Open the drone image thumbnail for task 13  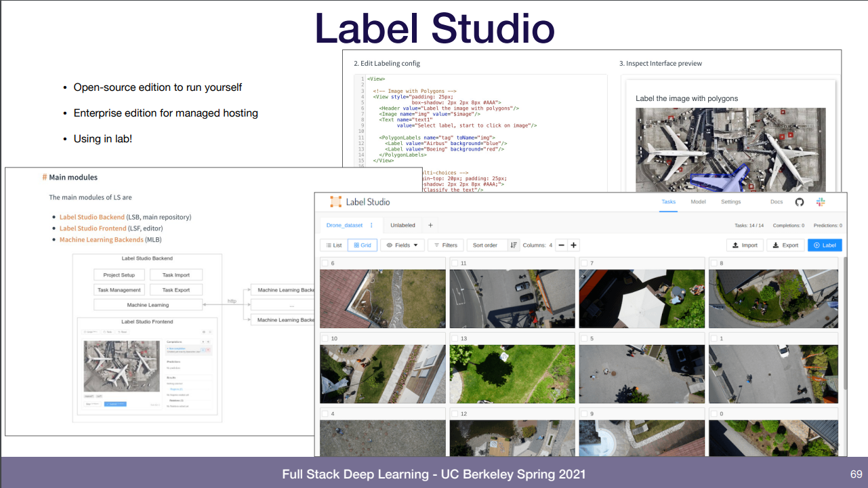pyautogui.click(x=512, y=374)
